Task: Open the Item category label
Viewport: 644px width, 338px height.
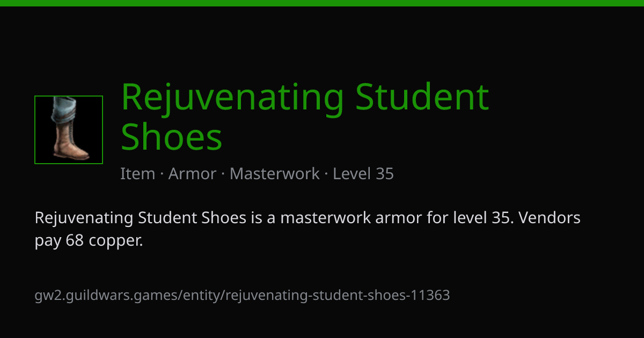Action: click(x=137, y=174)
